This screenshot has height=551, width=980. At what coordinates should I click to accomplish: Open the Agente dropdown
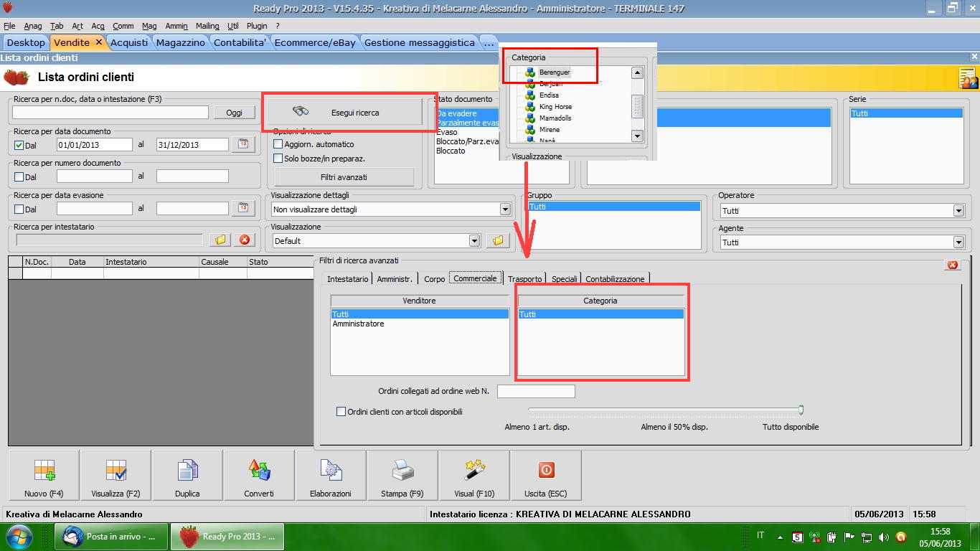pos(958,242)
